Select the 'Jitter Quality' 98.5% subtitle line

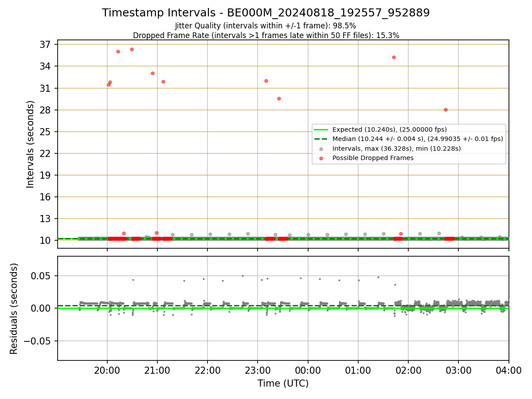click(x=266, y=26)
